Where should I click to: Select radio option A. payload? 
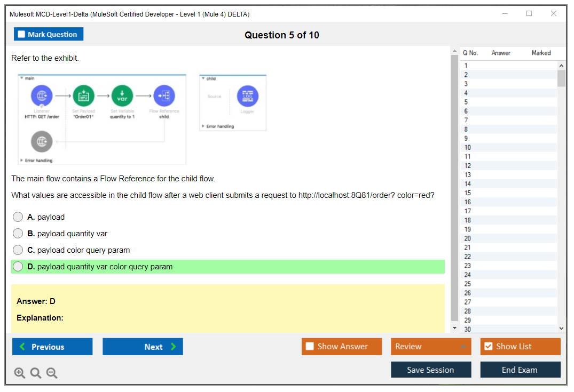click(18, 217)
